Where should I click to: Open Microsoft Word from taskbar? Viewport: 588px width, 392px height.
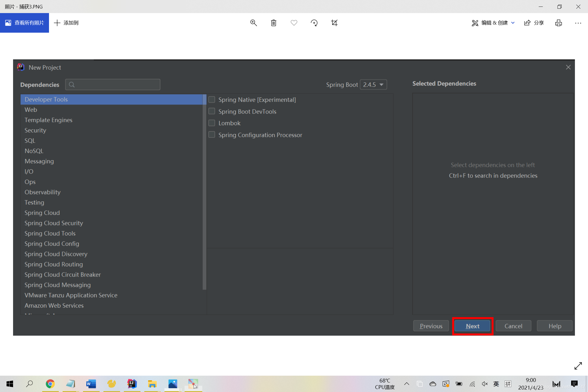click(x=91, y=384)
